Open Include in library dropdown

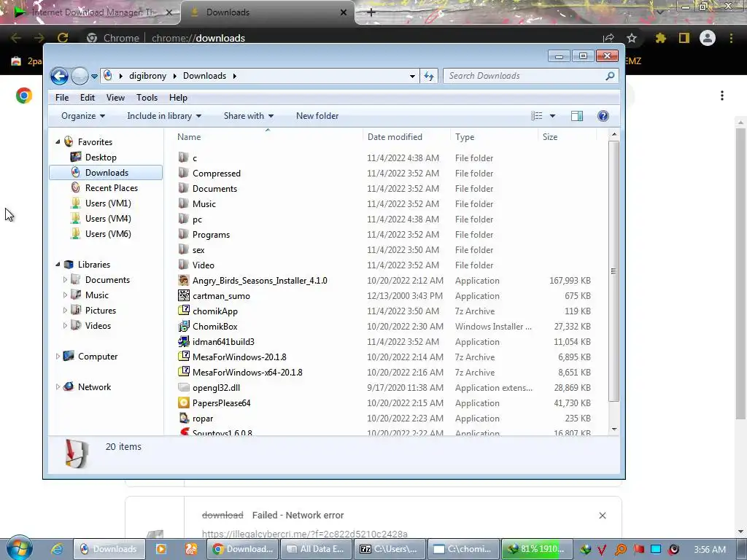coord(164,116)
